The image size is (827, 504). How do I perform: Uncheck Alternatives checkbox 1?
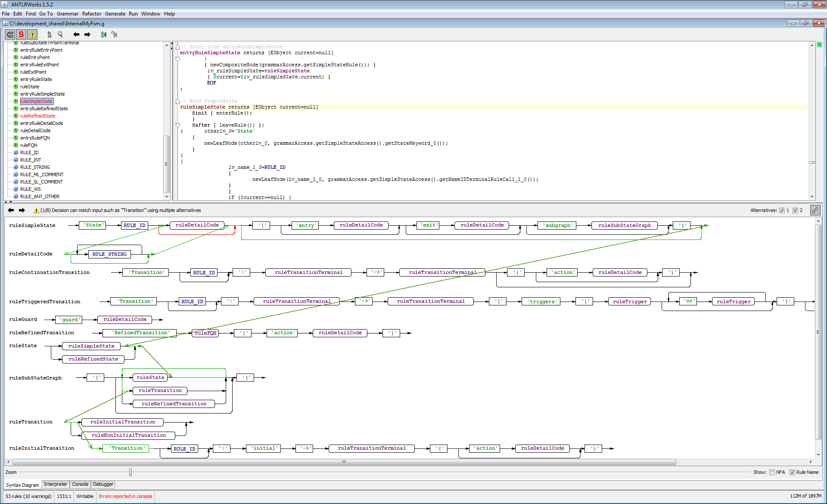782,211
